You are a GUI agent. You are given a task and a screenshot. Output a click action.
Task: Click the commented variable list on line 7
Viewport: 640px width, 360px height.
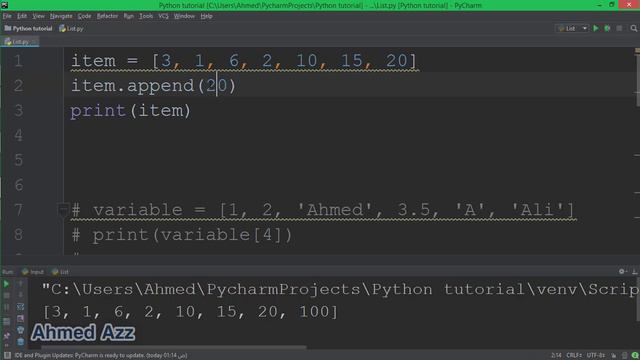click(x=323, y=210)
